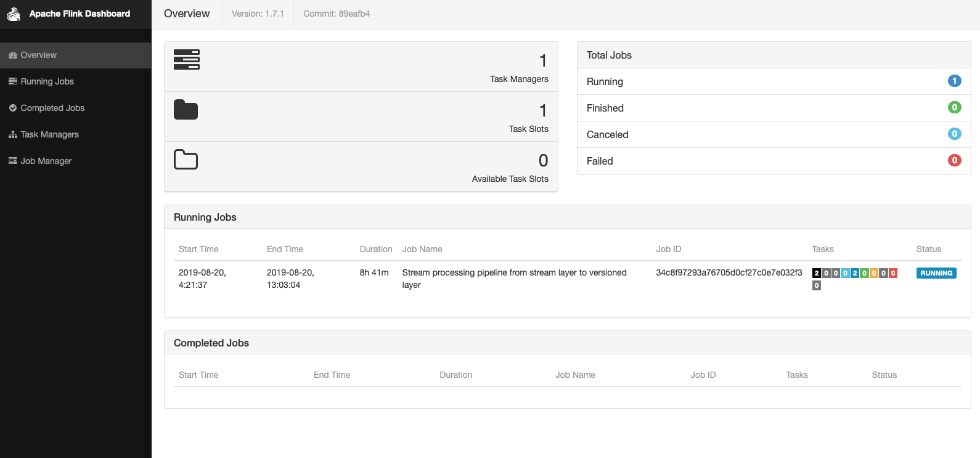Click the Failed row in Total Jobs
Image resolution: width=980 pixels, height=458 pixels.
[x=774, y=161]
